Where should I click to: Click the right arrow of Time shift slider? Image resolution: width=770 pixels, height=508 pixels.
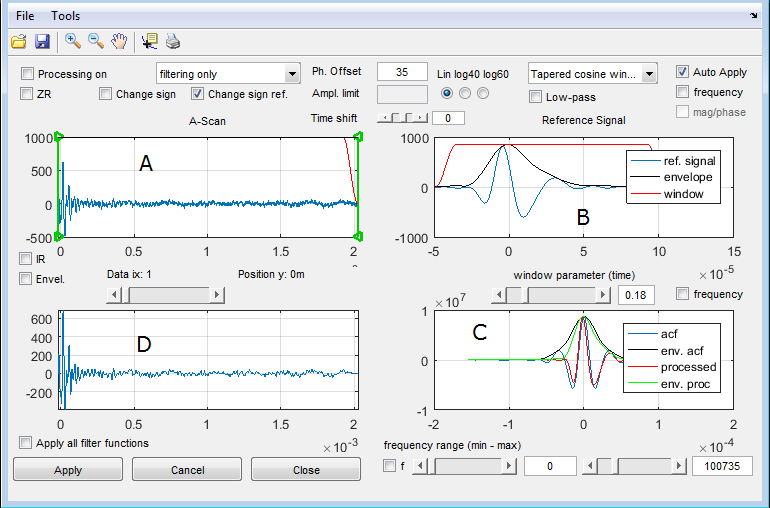tap(420, 118)
